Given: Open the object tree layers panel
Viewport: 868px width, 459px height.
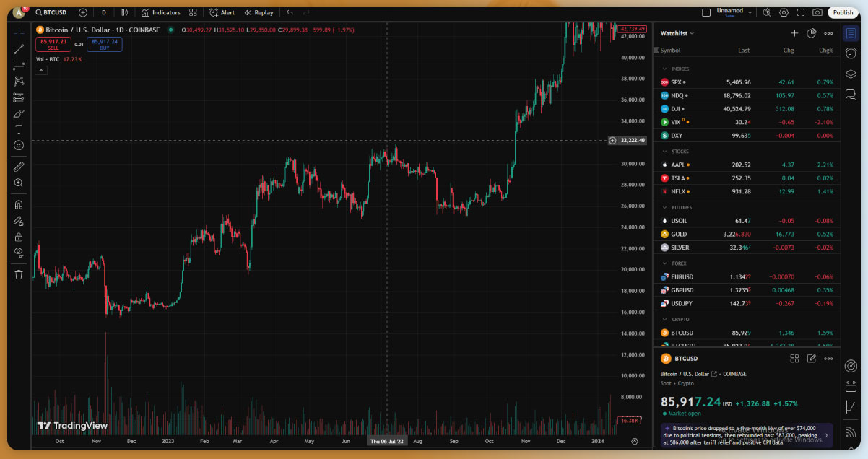Looking at the screenshot, I should point(851,74).
